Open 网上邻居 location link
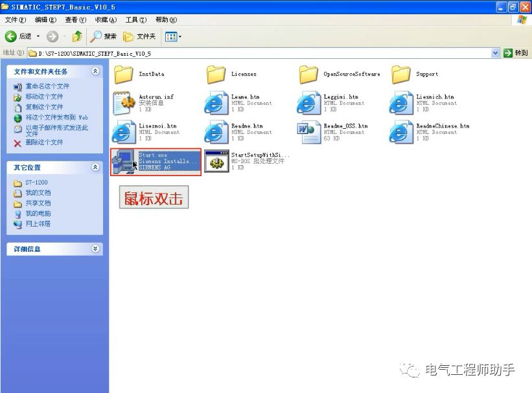 click(x=38, y=224)
